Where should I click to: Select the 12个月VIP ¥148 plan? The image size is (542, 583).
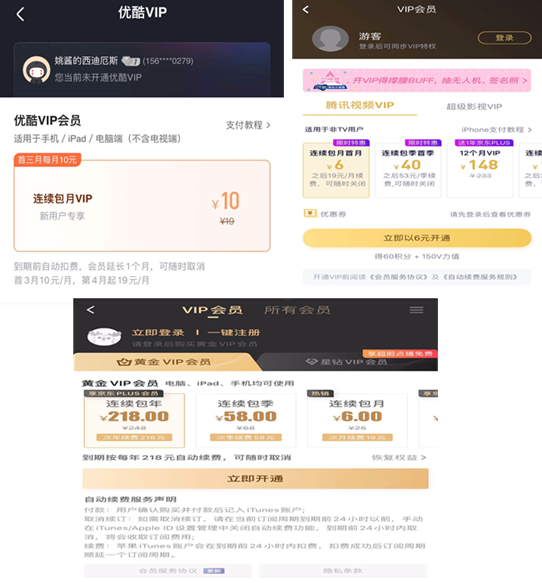coord(480,170)
